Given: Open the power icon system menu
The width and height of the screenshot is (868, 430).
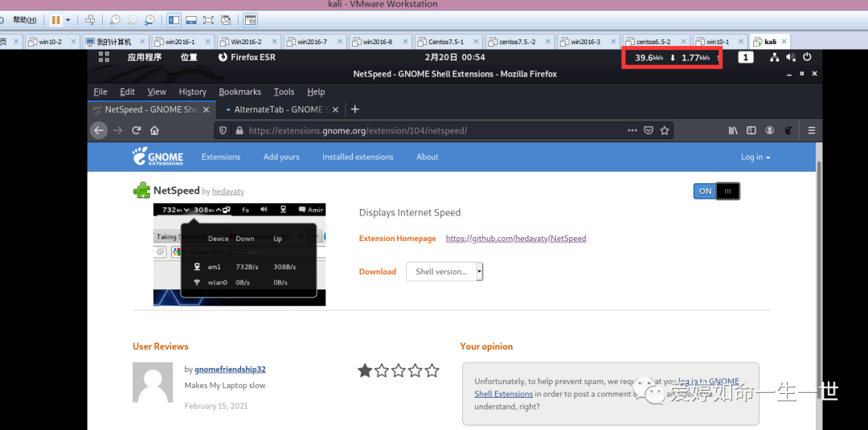Looking at the screenshot, I should (x=807, y=57).
